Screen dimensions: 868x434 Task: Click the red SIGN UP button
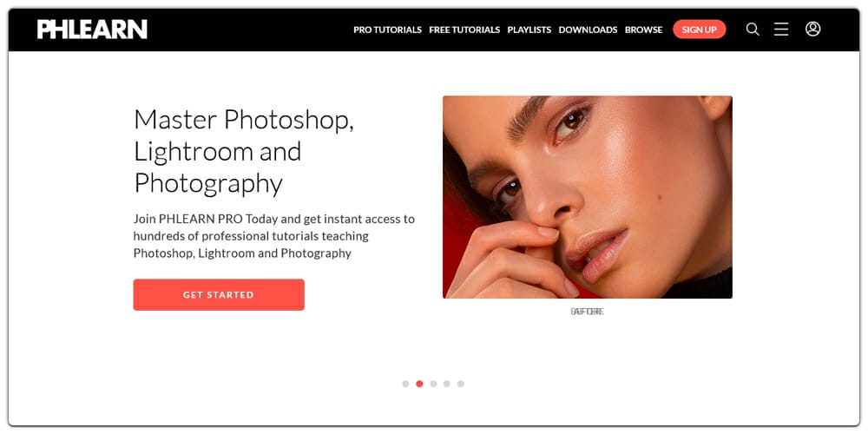[699, 30]
